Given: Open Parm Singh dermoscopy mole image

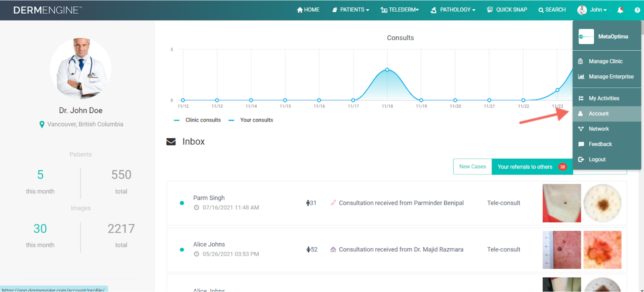Looking at the screenshot, I should coord(602,203).
